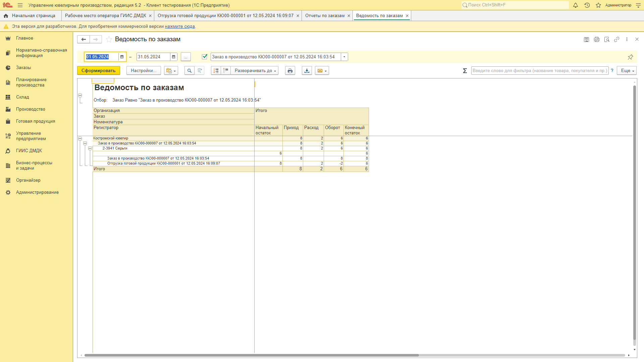
Task: Collapse the 2-3941 Серьги group
Action: click(x=90, y=148)
